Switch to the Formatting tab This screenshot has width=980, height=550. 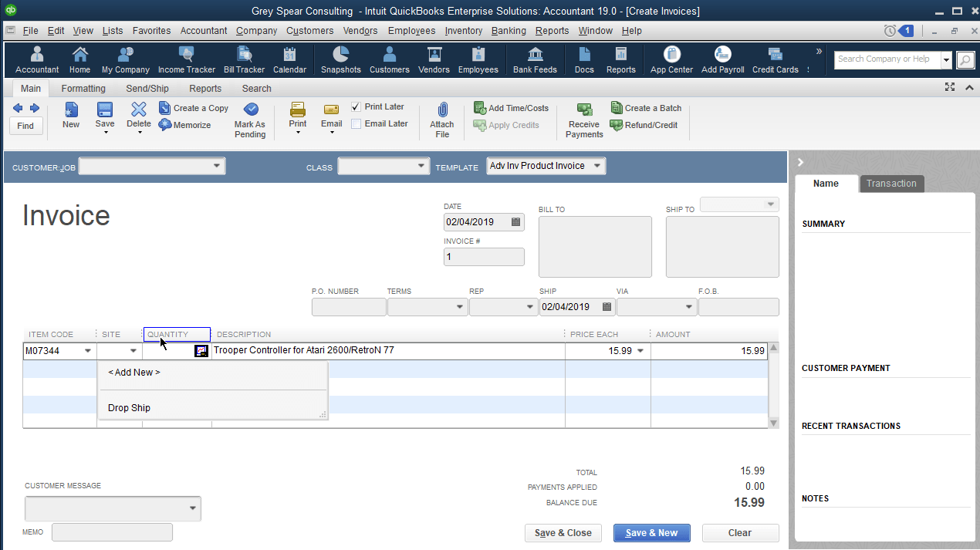pos(83,88)
